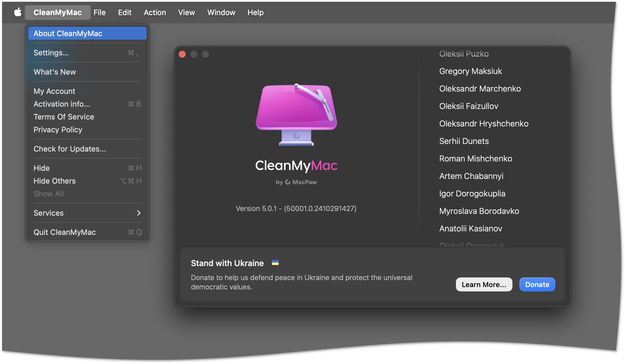Open the CleanMyMac menu bar item
The image size is (625, 364).
click(x=57, y=13)
